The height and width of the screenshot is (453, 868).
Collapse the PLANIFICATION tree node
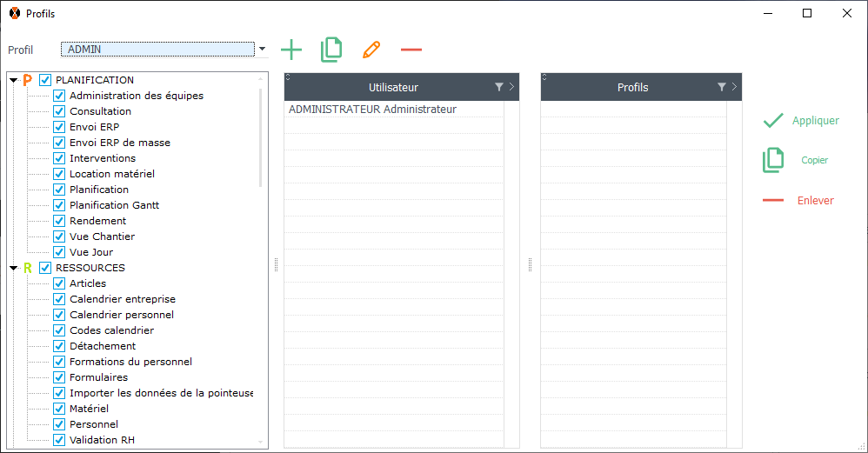click(x=14, y=81)
